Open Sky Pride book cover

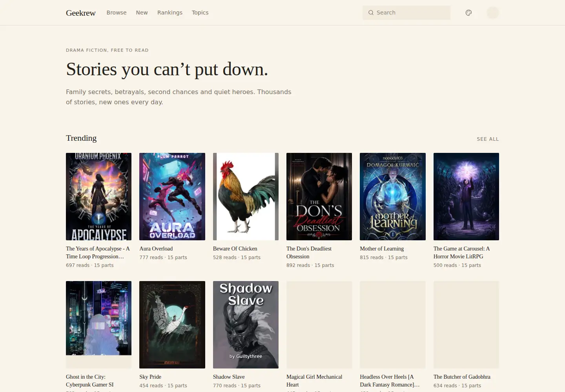tap(172, 325)
